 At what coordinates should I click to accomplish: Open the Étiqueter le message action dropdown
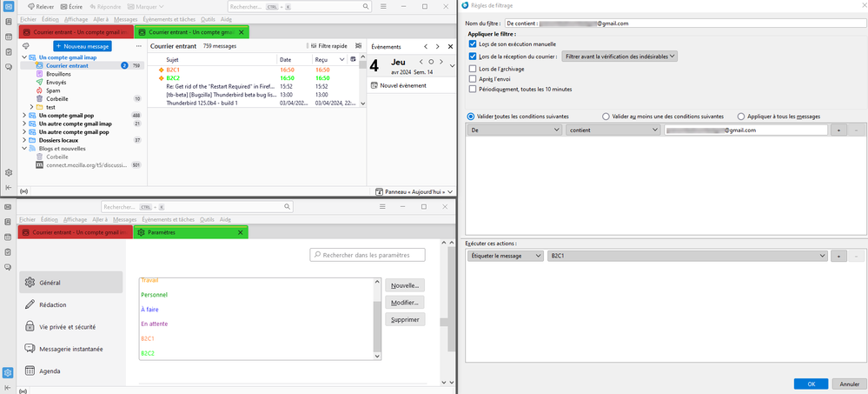point(505,256)
